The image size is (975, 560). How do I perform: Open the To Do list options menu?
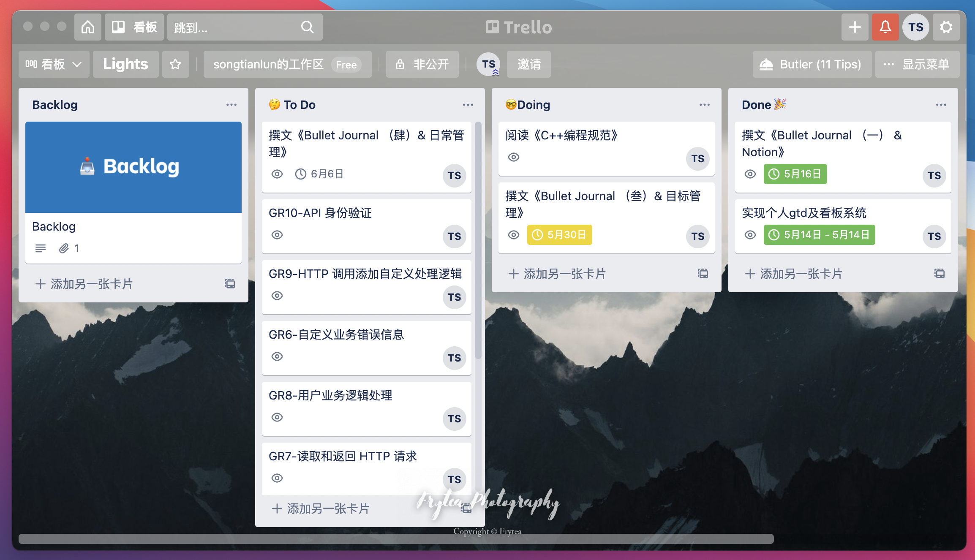click(468, 105)
